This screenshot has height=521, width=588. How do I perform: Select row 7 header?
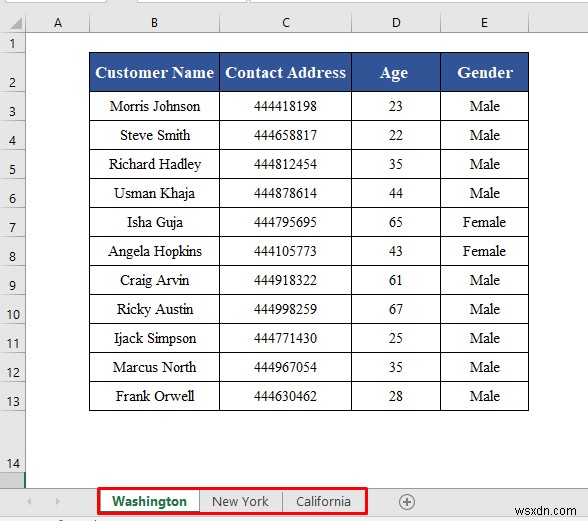point(12,222)
